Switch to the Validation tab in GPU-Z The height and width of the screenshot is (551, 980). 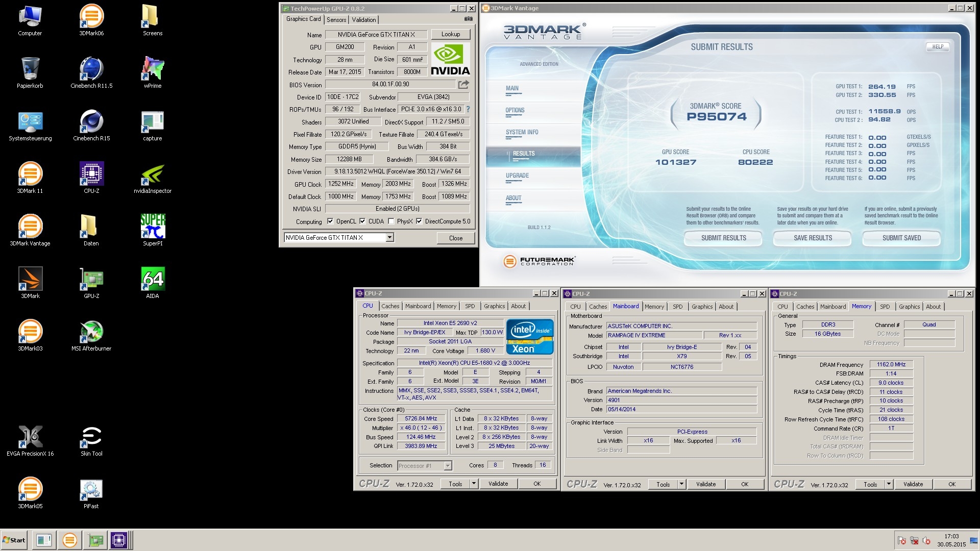click(x=364, y=20)
